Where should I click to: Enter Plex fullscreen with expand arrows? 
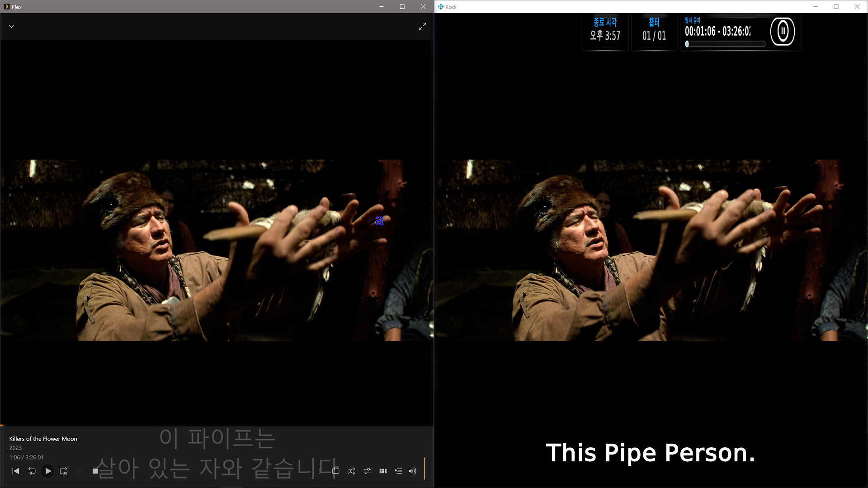(x=422, y=27)
